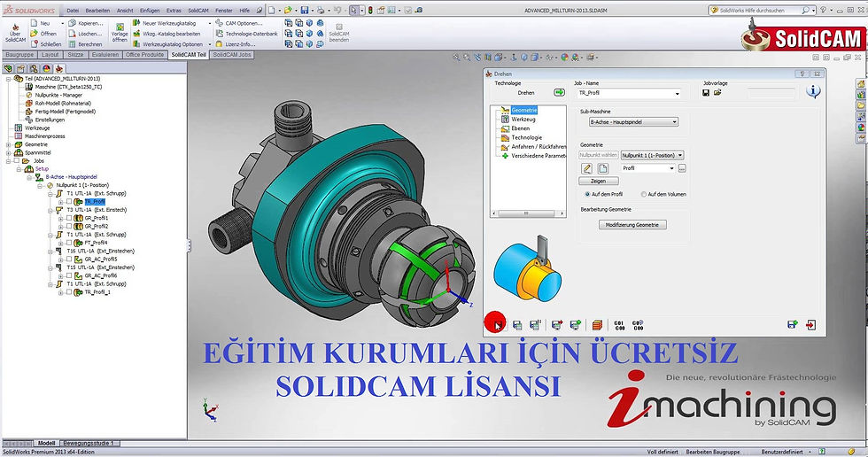Image resolution: width=868 pixels, height=457 pixels.
Task: Click the Berechnen icon
Action: pos(72,43)
